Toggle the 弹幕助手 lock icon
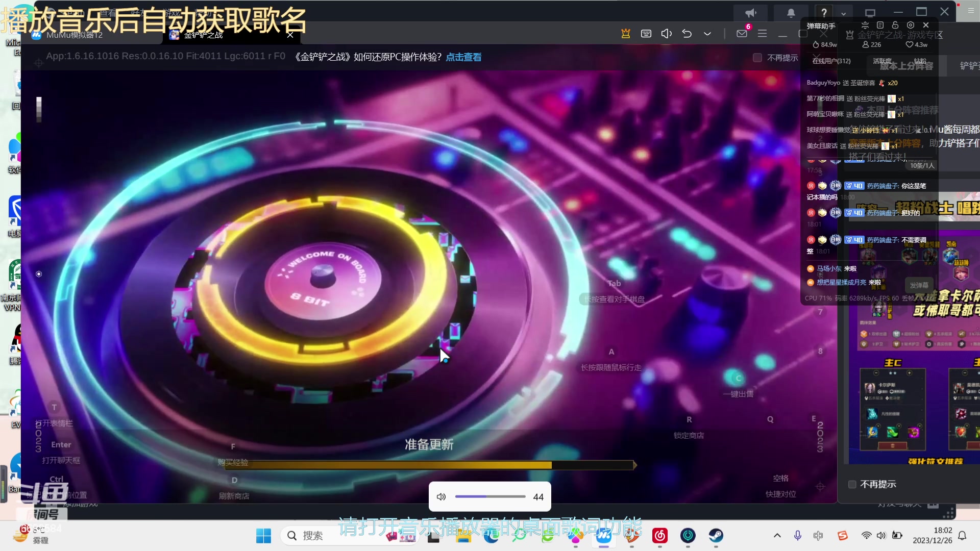This screenshot has width=980, height=551. [x=895, y=25]
